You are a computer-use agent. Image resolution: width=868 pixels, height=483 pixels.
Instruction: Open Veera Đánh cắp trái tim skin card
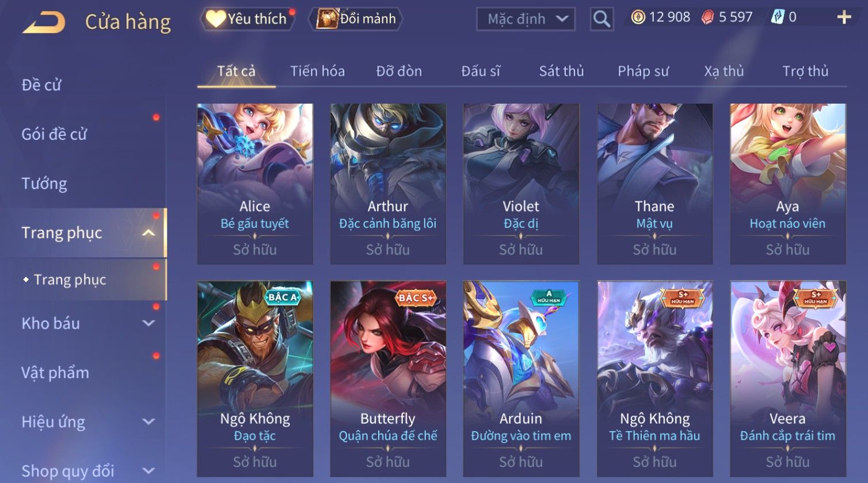tap(788, 379)
